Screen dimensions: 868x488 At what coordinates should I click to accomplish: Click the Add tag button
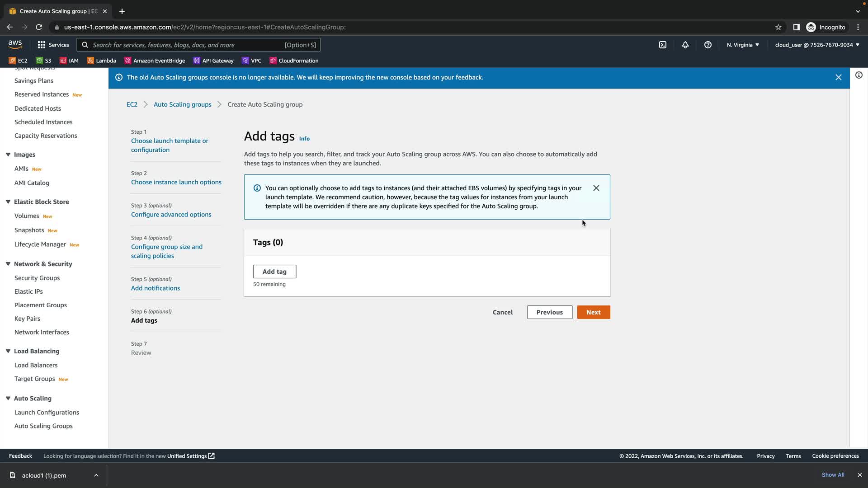click(x=274, y=272)
